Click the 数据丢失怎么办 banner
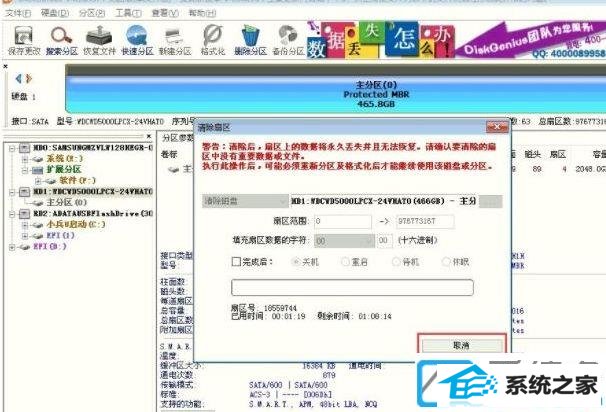The height and width of the screenshot is (412, 606). tap(381, 40)
